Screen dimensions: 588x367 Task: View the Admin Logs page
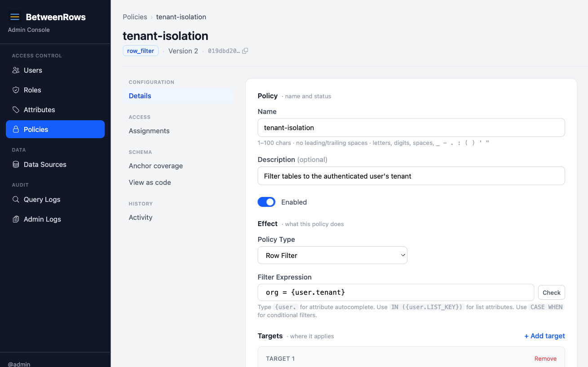[55, 219]
